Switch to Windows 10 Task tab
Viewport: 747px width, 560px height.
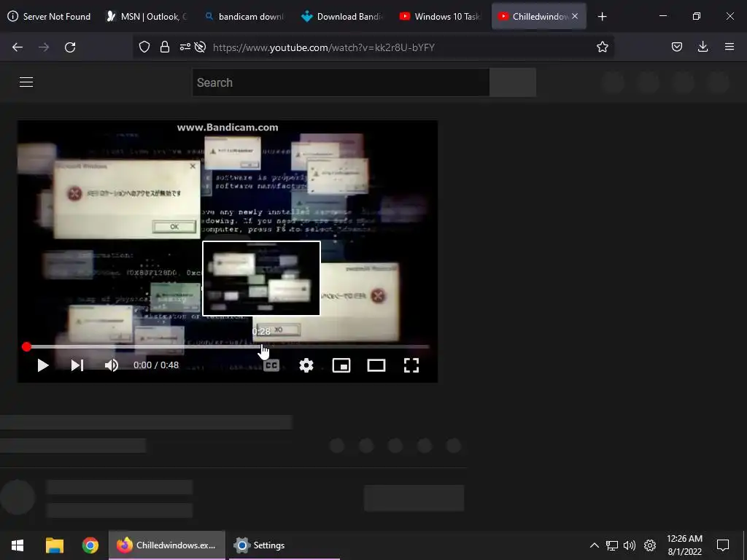(x=441, y=16)
